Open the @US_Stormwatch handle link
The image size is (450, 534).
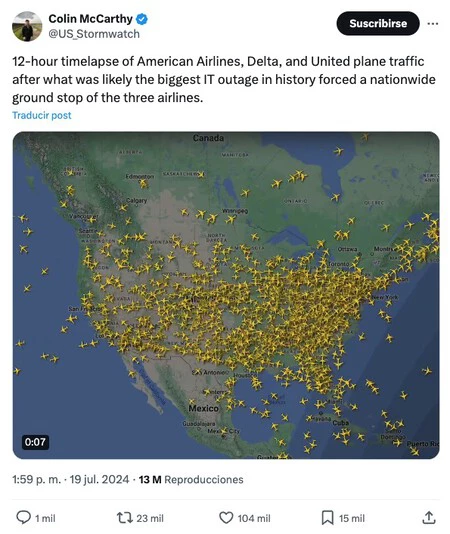click(x=94, y=34)
